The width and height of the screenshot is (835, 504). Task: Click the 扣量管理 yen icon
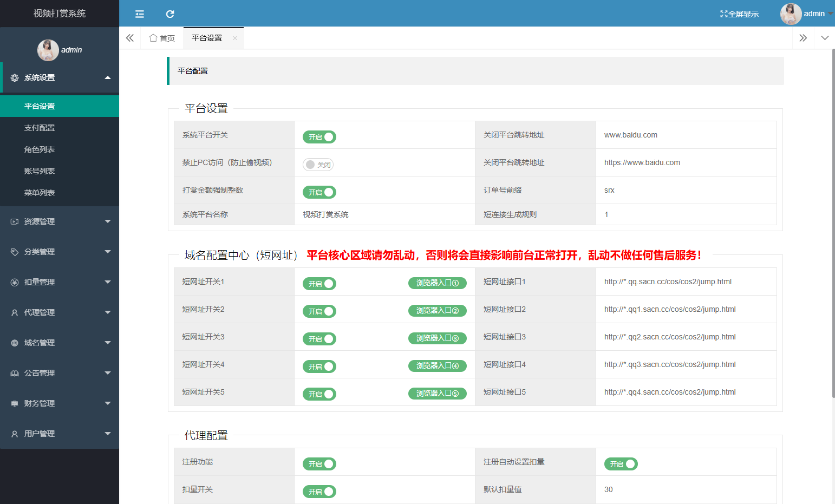(x=15, y=282)
